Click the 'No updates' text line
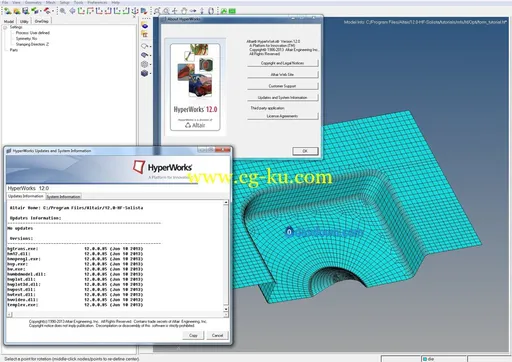Image resolution: width=512 pixels, height=362 pixels. [x=20, y=228]
